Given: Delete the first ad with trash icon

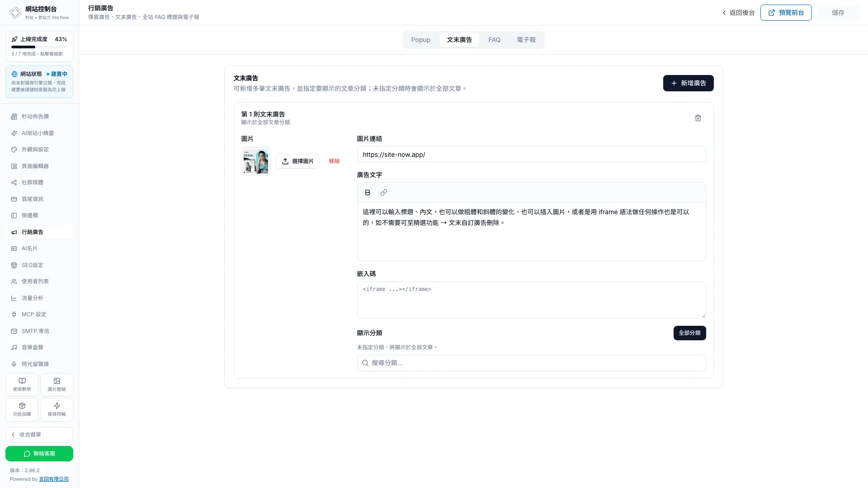Looking at the screenshot, I should 698,118.
